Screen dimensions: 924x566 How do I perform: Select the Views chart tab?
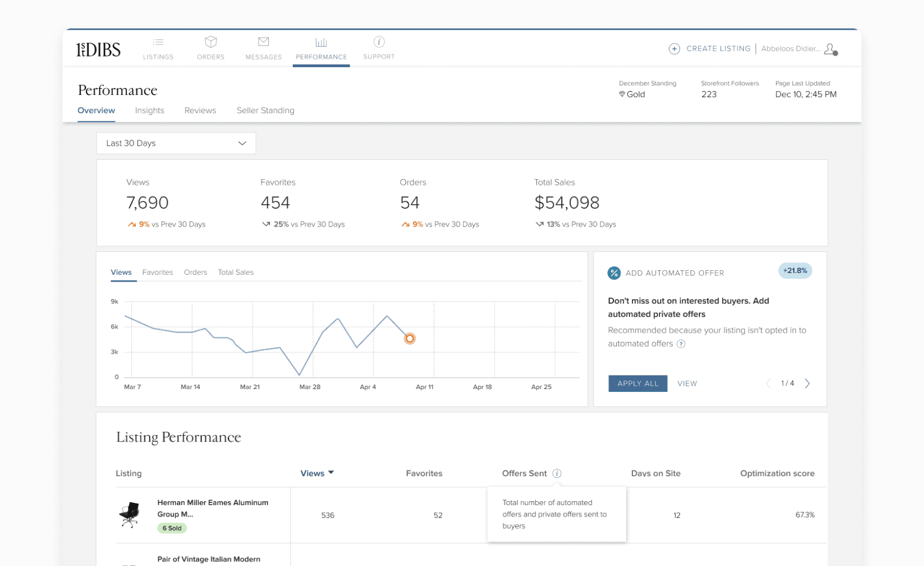(x=121, y=272)
